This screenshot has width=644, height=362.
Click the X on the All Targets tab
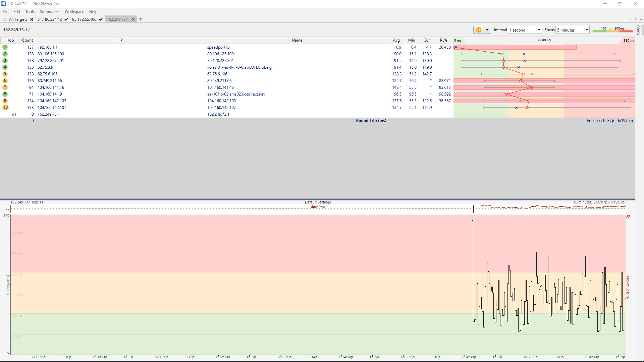point(32,19)
